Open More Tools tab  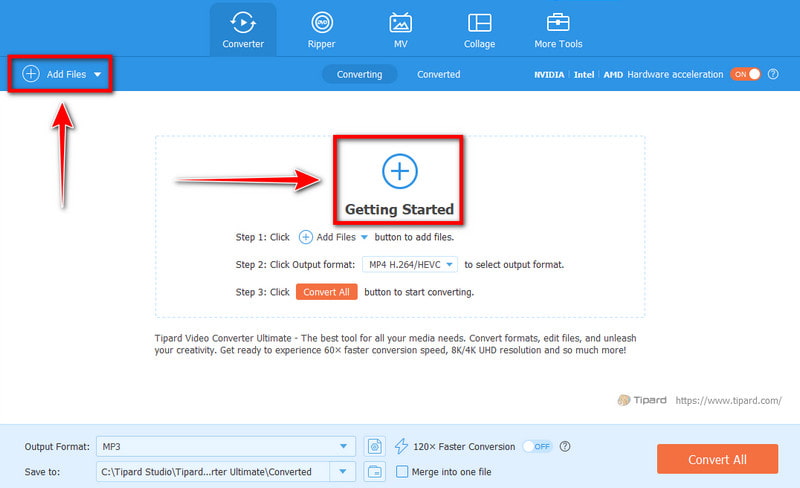(x=558, y=31)
